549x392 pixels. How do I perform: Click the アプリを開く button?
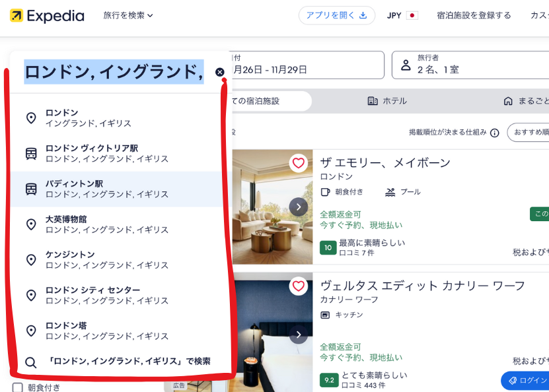336,15
